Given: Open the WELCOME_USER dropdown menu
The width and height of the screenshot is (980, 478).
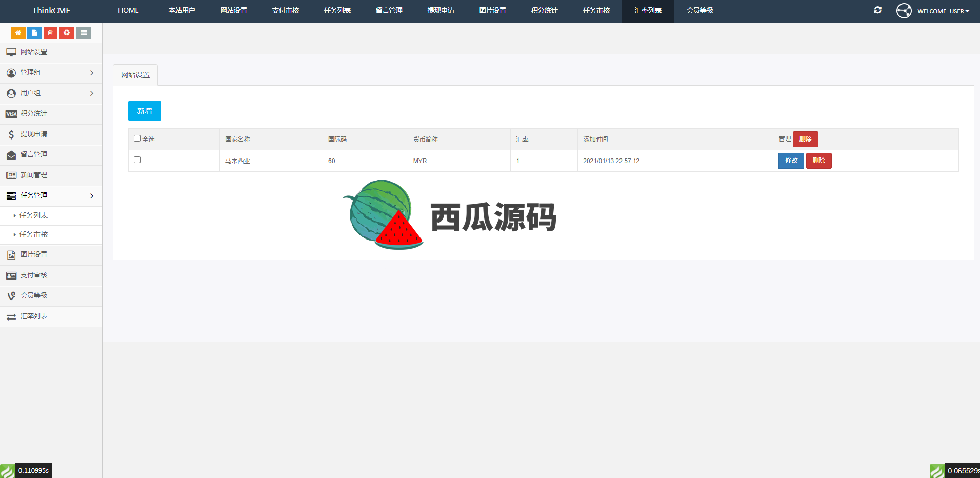Looking at the screenshot, I should pos(943,11).
